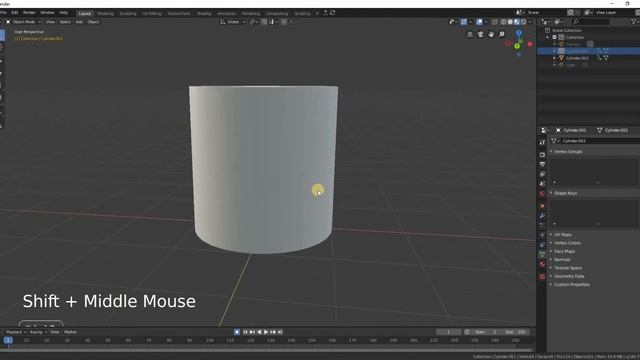Viewport: 640px width, 360px height.
Task: Open the World properties tab
Action: tap(542, 194)
